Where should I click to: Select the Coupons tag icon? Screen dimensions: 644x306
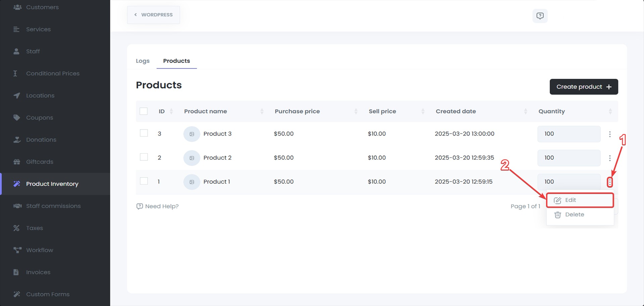pyautogui.click(x=17, y=117)
